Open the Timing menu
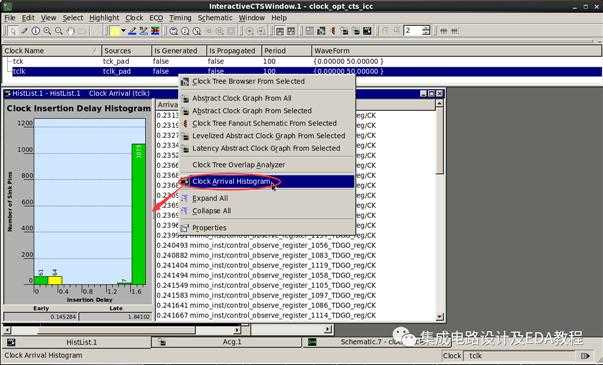The width and height of the screenshot is (603, 365). click(180, 18)
